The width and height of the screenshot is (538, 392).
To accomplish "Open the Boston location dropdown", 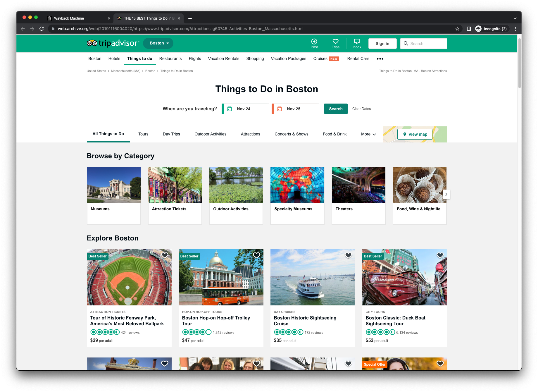I will 158,43.
